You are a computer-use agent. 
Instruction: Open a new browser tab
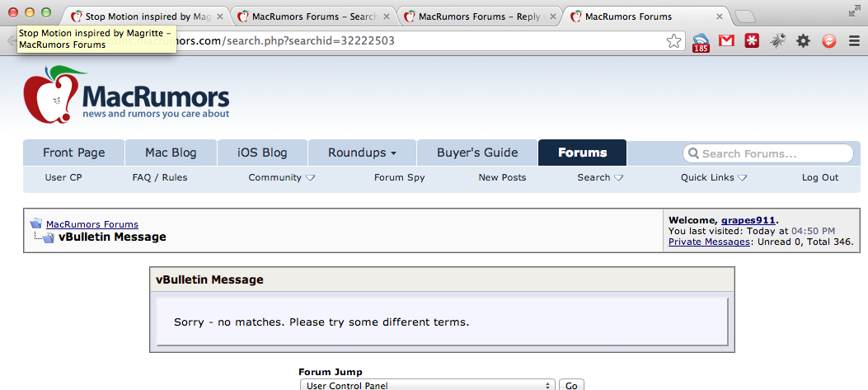click(x=744, y=17)
